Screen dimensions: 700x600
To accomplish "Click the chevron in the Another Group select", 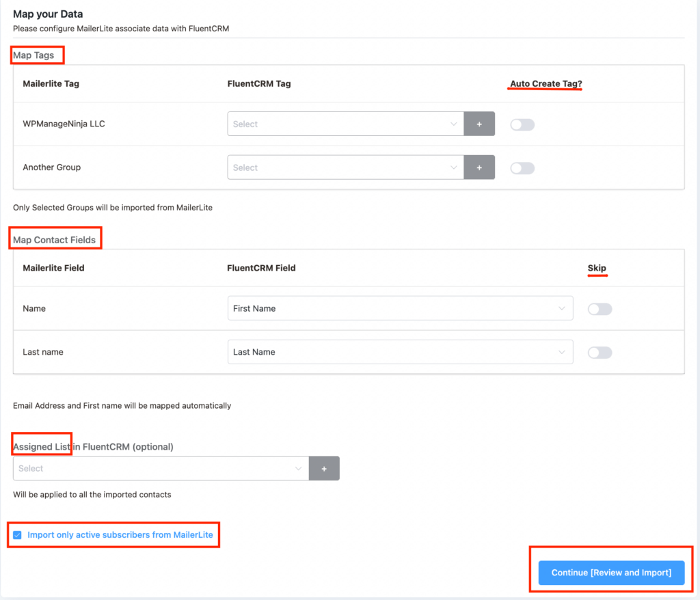I will (453, 167).
